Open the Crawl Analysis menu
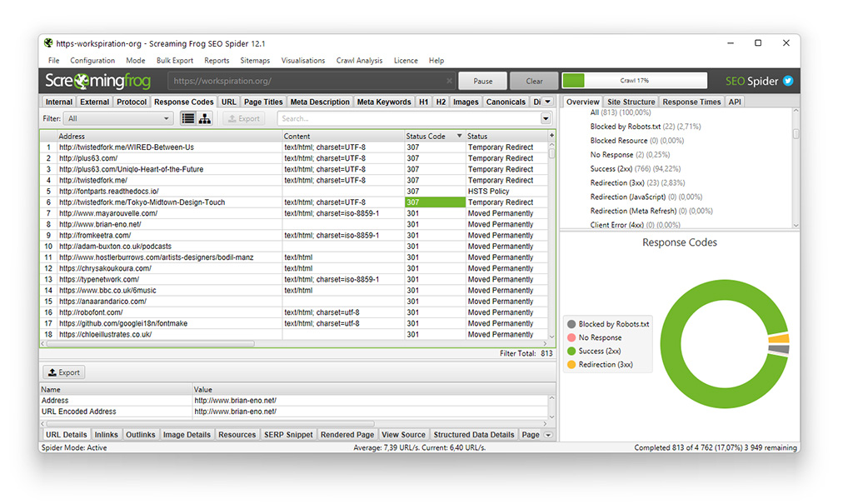 point(359,61)
